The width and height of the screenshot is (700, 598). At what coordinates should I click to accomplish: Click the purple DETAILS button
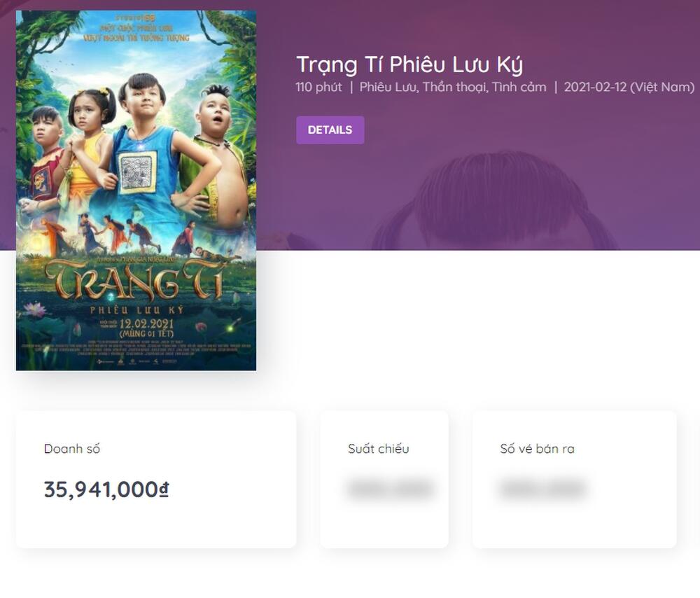330,130
